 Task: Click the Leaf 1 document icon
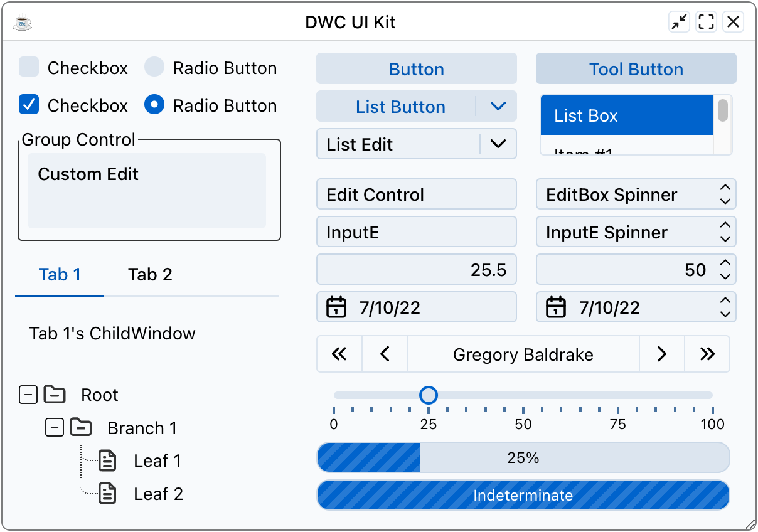[107, 461]
